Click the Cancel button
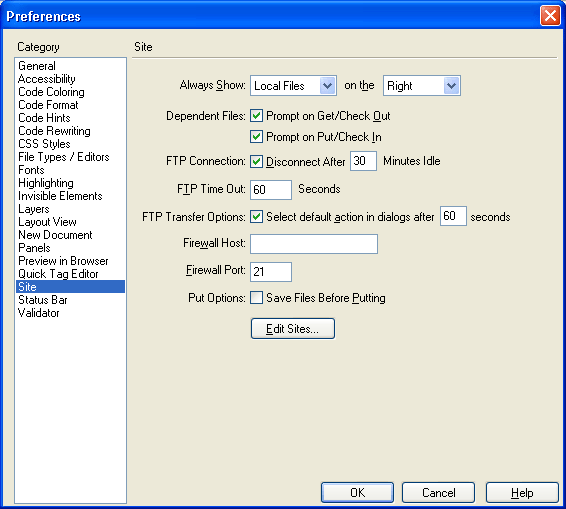Image resolution: width=566 pixels, height=509 pixels. (x=439, y=492)
